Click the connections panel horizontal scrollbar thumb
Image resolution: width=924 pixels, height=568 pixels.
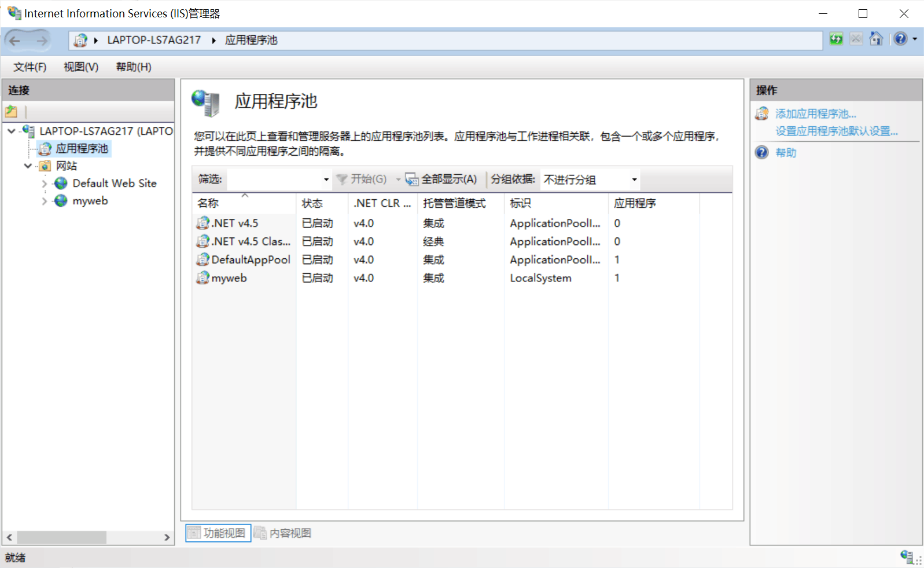(x=61, y=537)
